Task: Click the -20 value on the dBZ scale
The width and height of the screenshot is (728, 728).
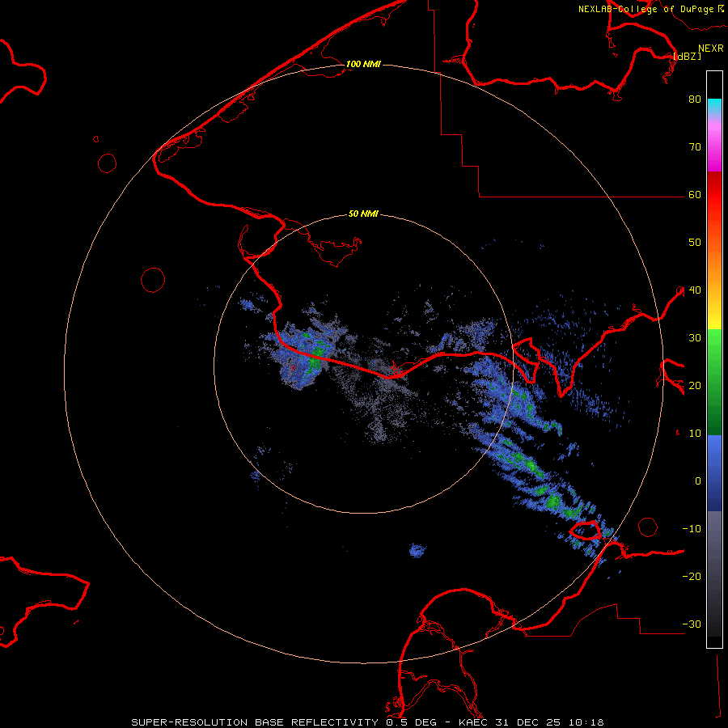Action: [x=692, y=577]
